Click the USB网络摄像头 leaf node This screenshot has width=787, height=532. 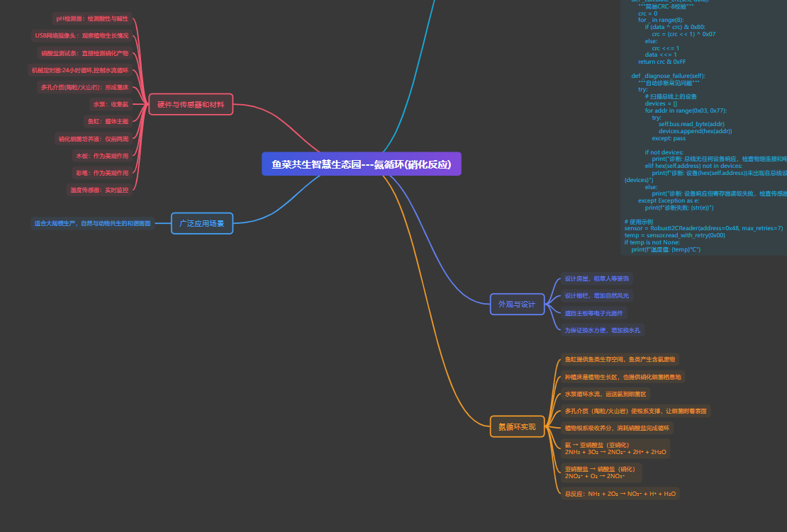pos(82,35)
